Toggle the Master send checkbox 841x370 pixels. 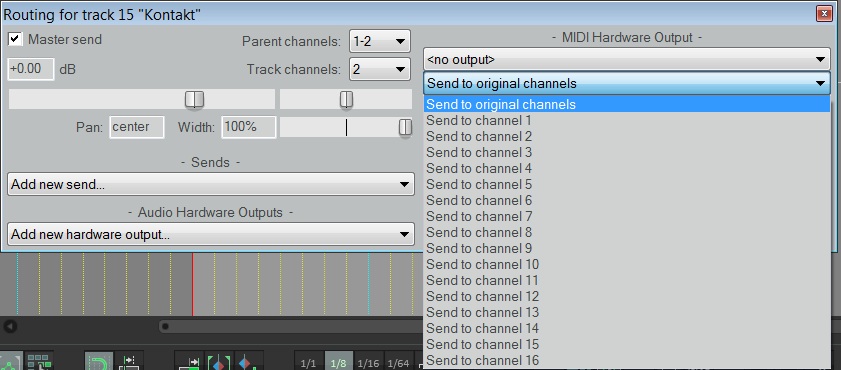(x=15, y=40)
